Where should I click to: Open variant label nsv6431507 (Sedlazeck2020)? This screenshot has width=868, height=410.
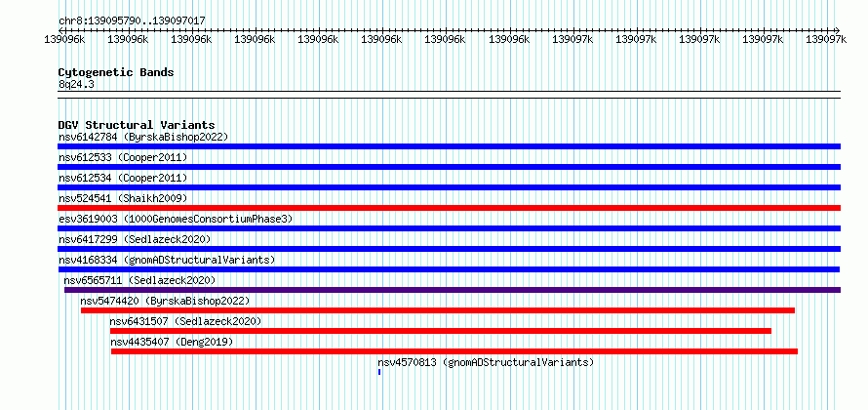pos(185,321)
